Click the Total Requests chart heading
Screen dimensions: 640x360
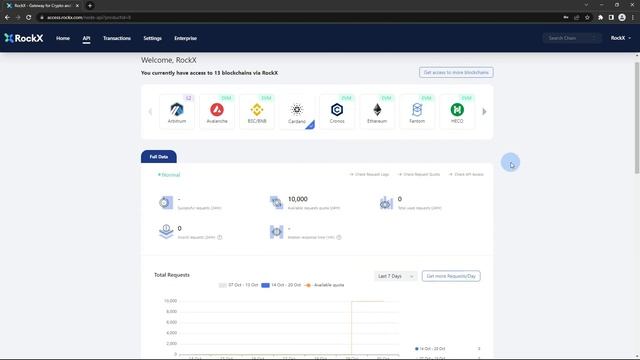coord(172,275)
